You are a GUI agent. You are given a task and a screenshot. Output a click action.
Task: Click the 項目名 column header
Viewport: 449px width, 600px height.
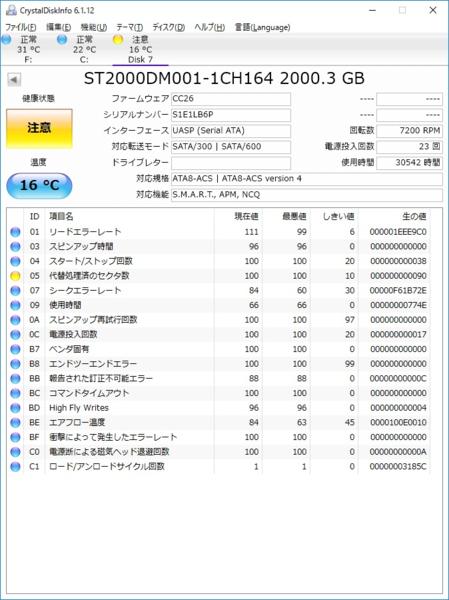point(61,217)
